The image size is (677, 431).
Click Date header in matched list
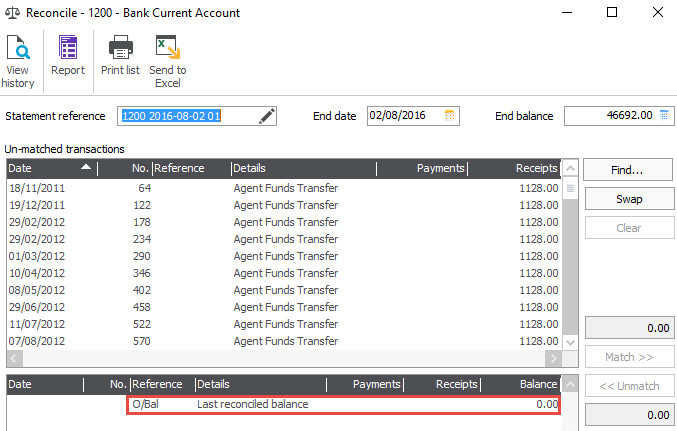tap(45, 384)
